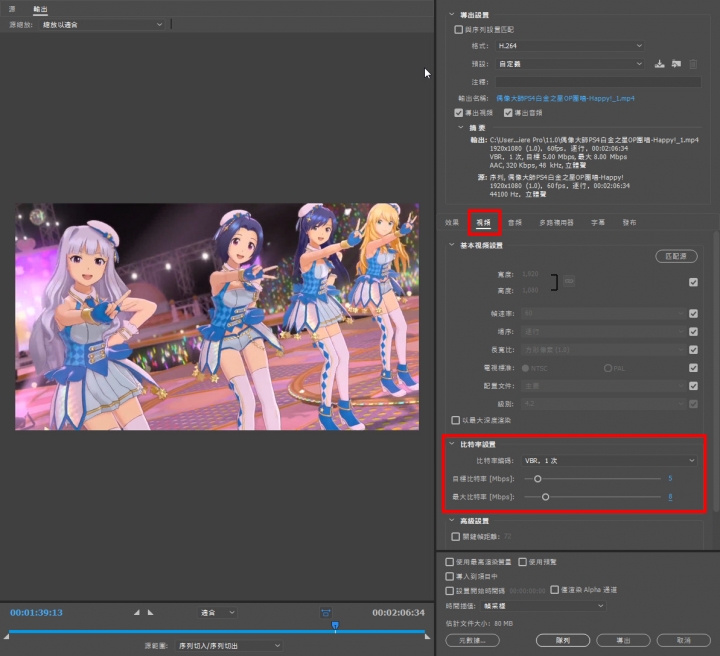The height and width of the screenshot is (656, 720).
Task: Click the import preset icon
Action: [x=676, y=64]
